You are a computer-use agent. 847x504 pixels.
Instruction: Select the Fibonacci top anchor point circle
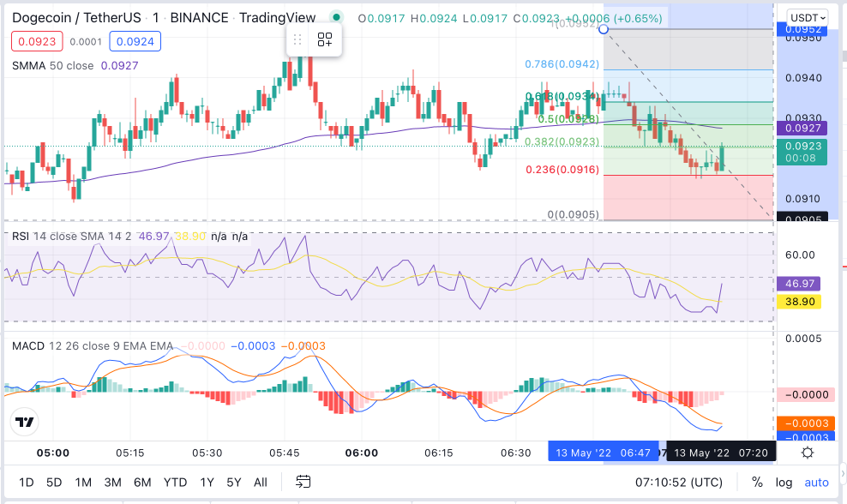point(604,29)
